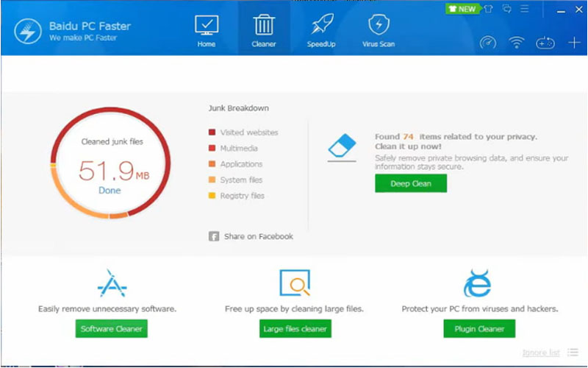Select the System files legend entry

(235, 180)
